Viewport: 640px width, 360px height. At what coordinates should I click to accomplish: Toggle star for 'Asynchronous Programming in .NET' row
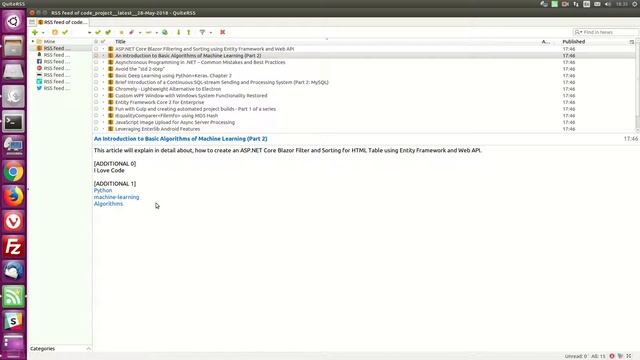pos(96,62)
